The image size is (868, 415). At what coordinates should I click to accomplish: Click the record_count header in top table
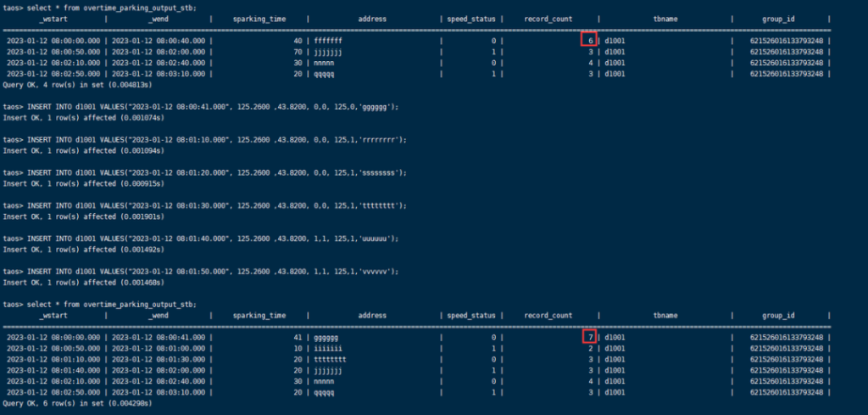tap(548, 19)
